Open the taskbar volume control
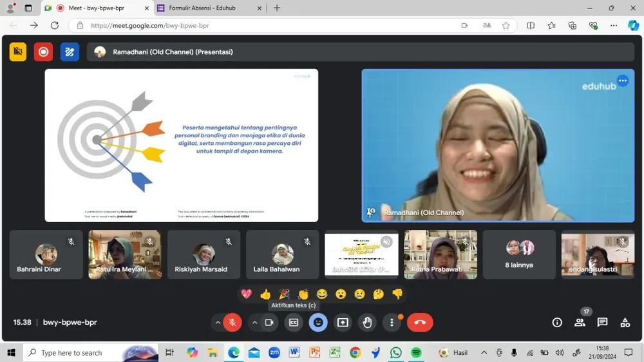Viewport: 644px width, 362px height. [x=560, y=352]
